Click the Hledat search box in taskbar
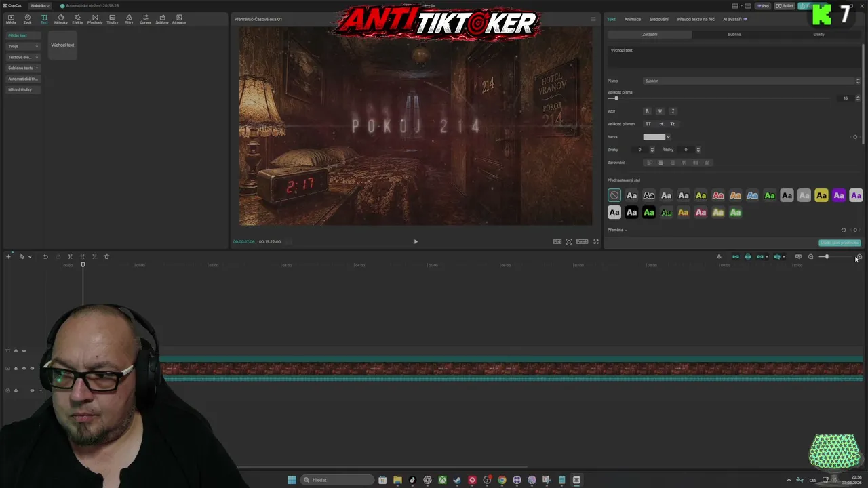Image resolution: width=868 pixels, height=488 pixels. pos(338,480)
